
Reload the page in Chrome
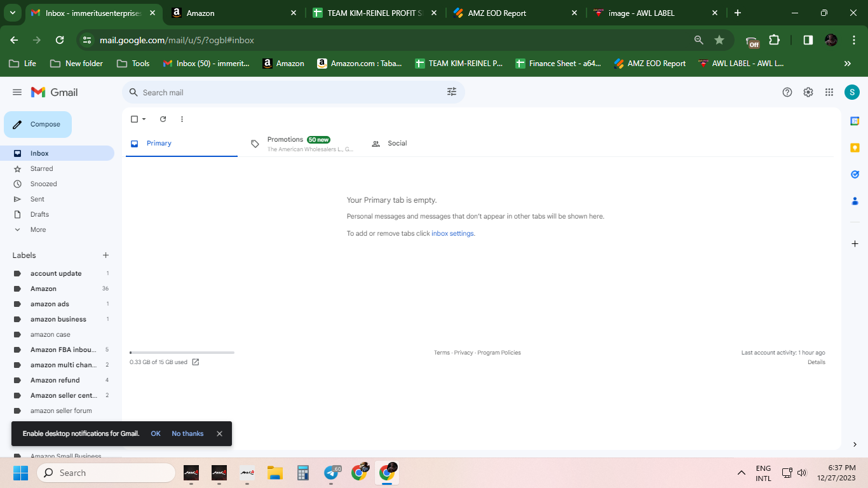(60, 40)
